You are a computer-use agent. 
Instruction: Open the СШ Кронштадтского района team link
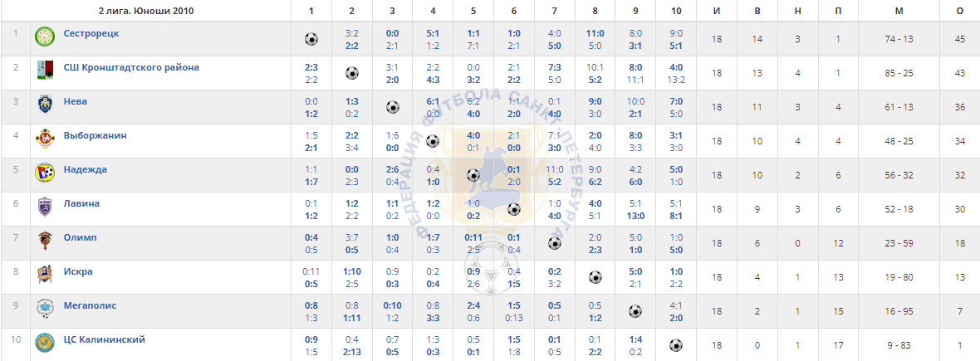[131, 67]
